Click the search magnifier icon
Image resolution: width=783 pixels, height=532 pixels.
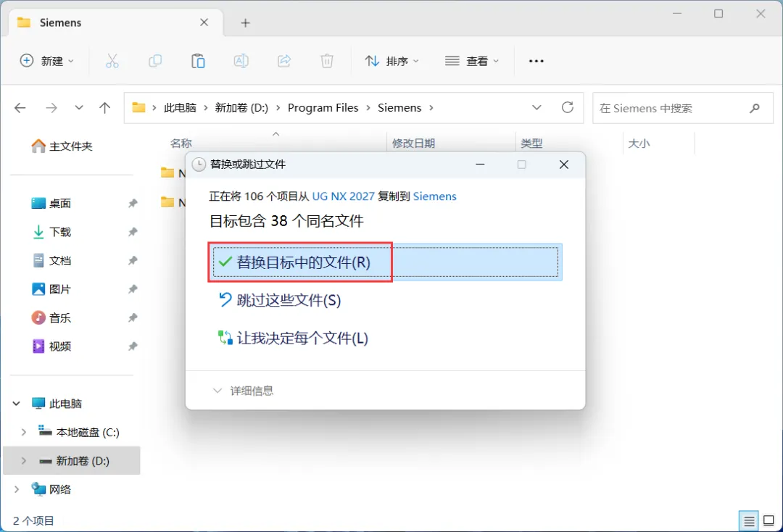pos(755,108)
